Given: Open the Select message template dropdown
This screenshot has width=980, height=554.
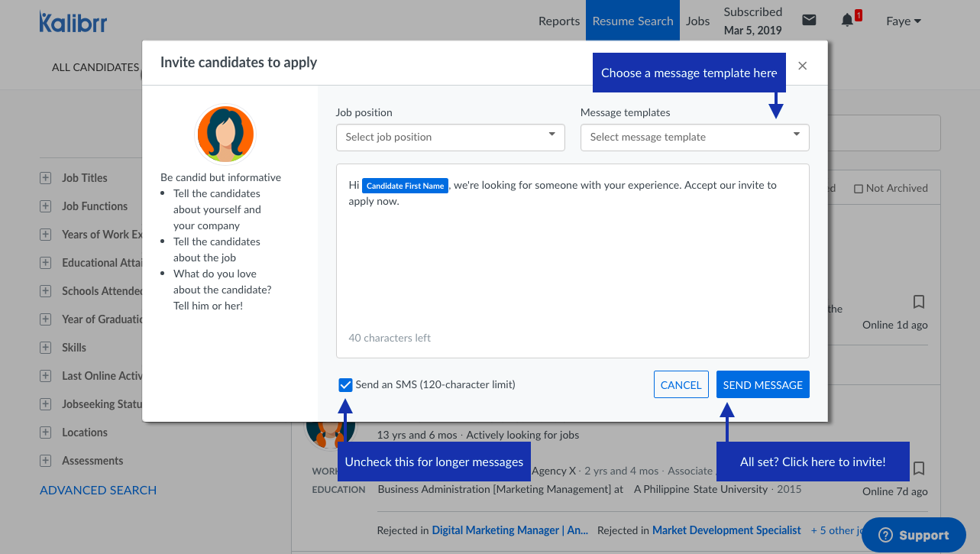Looking at the screenshot, I should pyautogui.click(x=694, y=138).
